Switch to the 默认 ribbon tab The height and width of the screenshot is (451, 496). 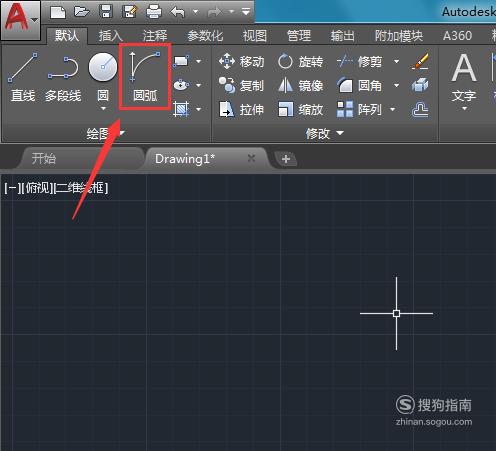pyautogui.click(x=67, y=35)
